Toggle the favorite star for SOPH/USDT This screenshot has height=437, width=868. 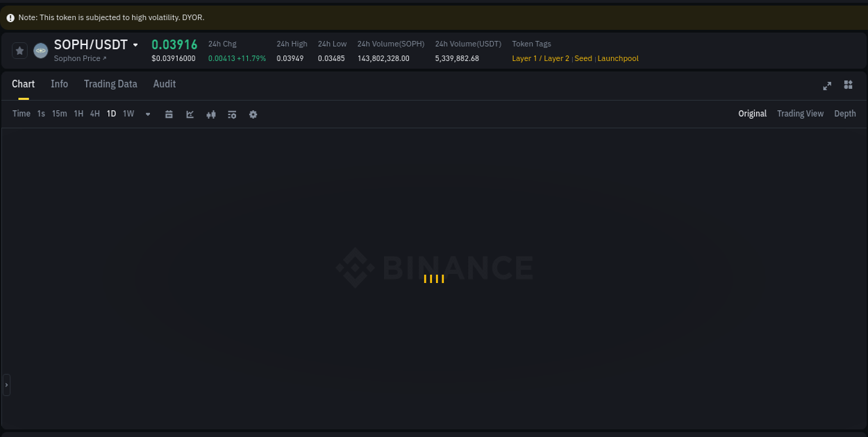coord(19,50)
